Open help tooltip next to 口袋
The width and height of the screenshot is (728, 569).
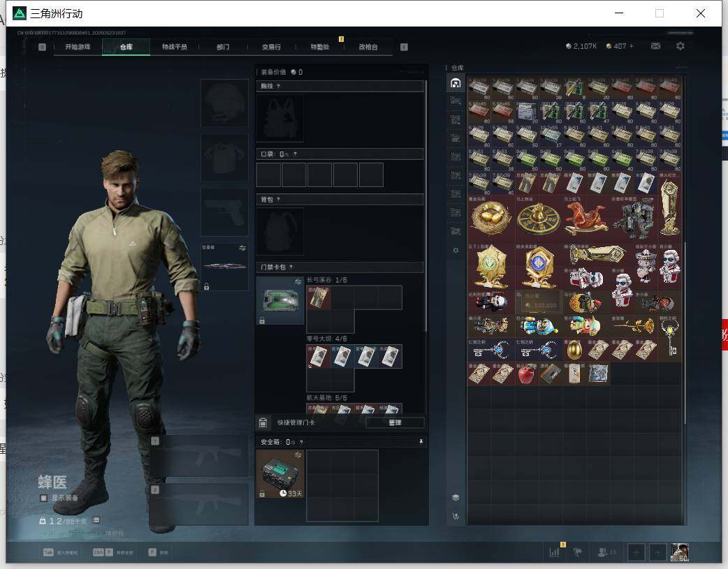[x=295, y=154]
